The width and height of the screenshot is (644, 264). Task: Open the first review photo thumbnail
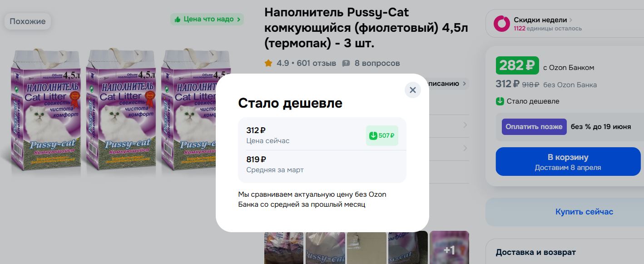tap(284, 248)
